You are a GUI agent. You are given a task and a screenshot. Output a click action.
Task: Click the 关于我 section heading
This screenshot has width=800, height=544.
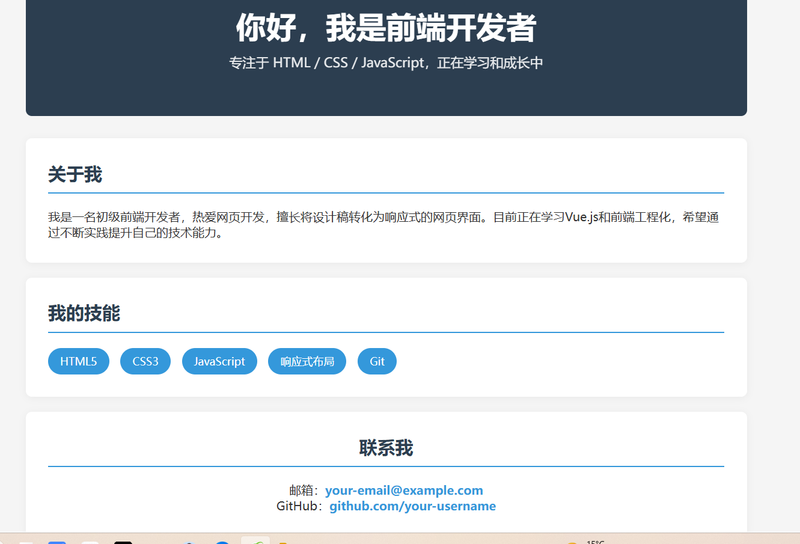(75, 174)
